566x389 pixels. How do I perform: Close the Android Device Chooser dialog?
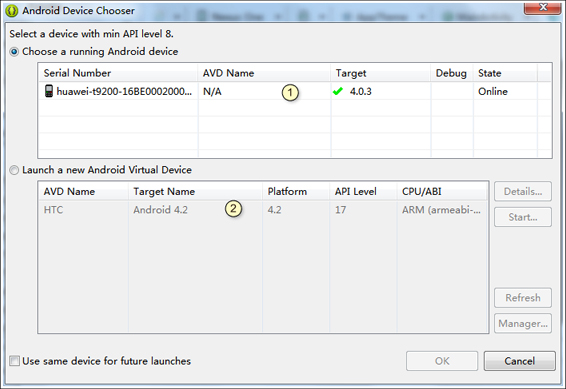[x=543, y=8]
